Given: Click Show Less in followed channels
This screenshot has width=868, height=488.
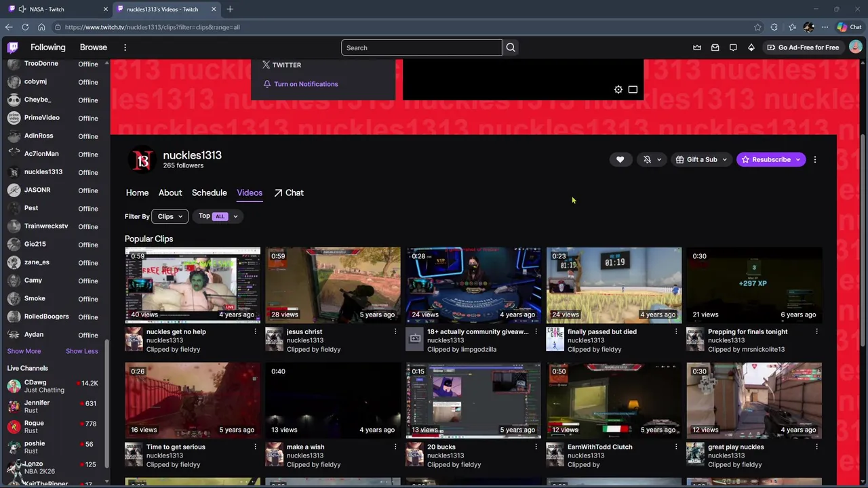Looking at the screenshot, I should point(82,351).
